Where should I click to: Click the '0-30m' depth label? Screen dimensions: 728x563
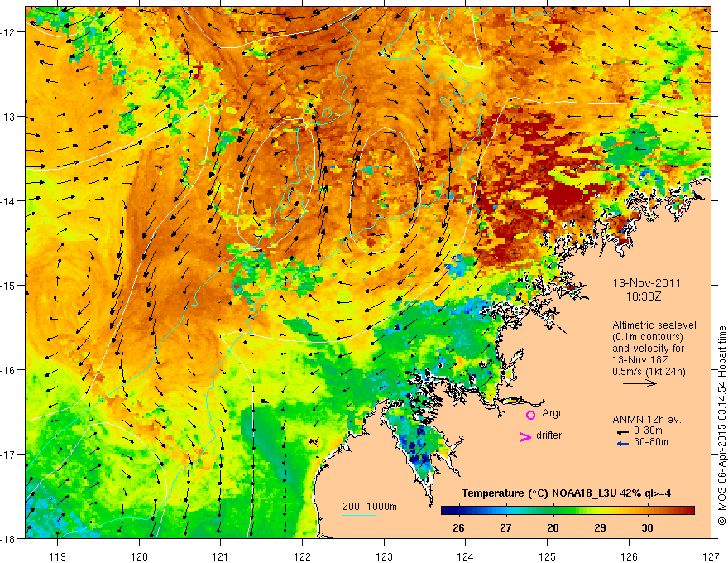coord(648,431)
